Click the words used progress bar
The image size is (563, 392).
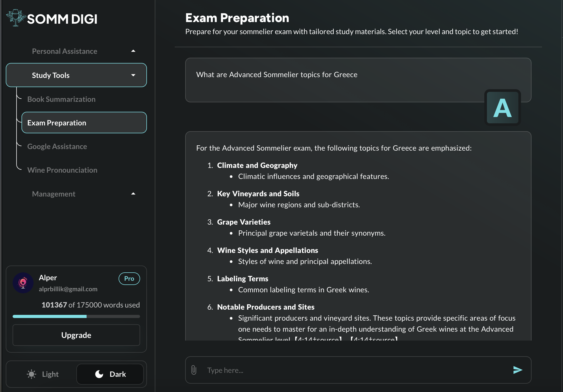click(x=76, y=316)
